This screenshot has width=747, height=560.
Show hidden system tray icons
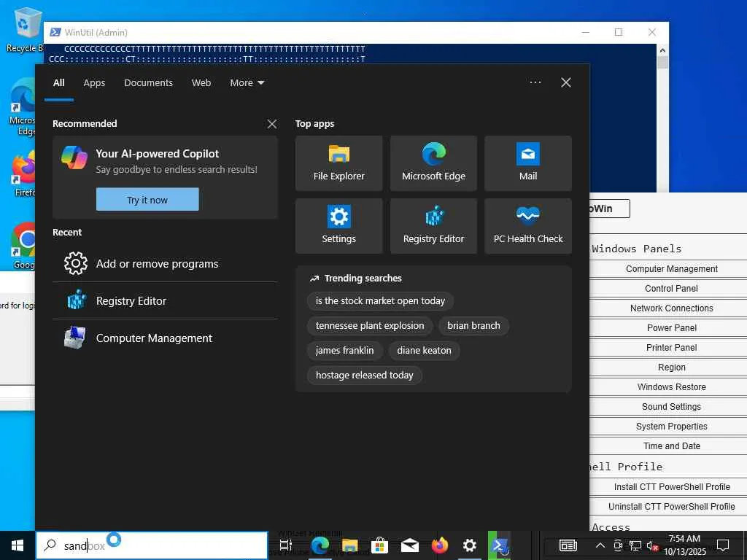(600, 545)
